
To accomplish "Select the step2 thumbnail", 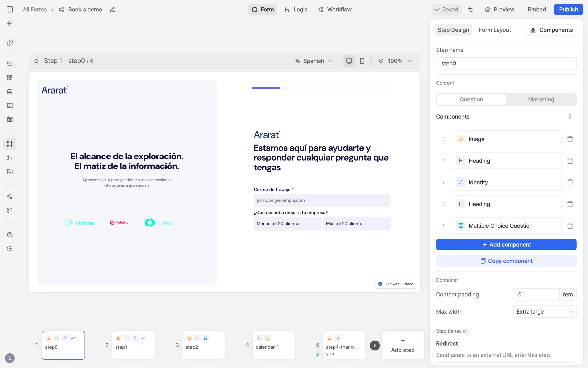I will click(204, 345).
